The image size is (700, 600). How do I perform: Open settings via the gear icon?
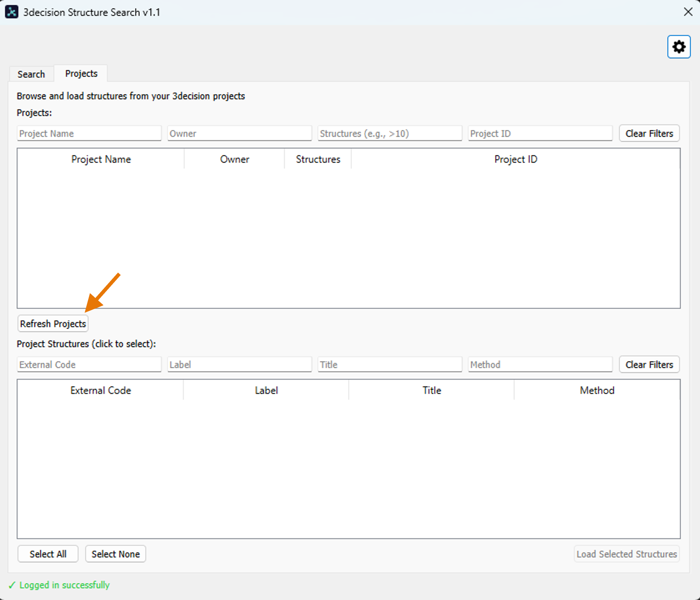(678, 47)
